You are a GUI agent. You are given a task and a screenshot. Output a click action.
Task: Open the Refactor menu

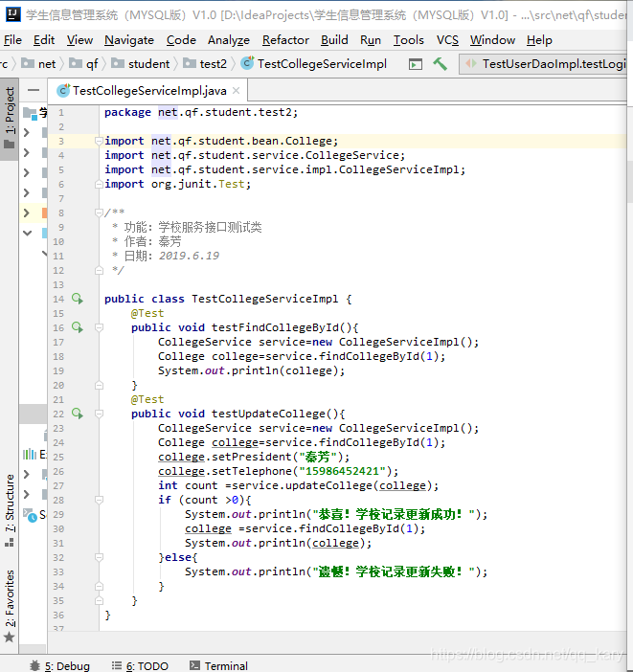coord(285,40)
